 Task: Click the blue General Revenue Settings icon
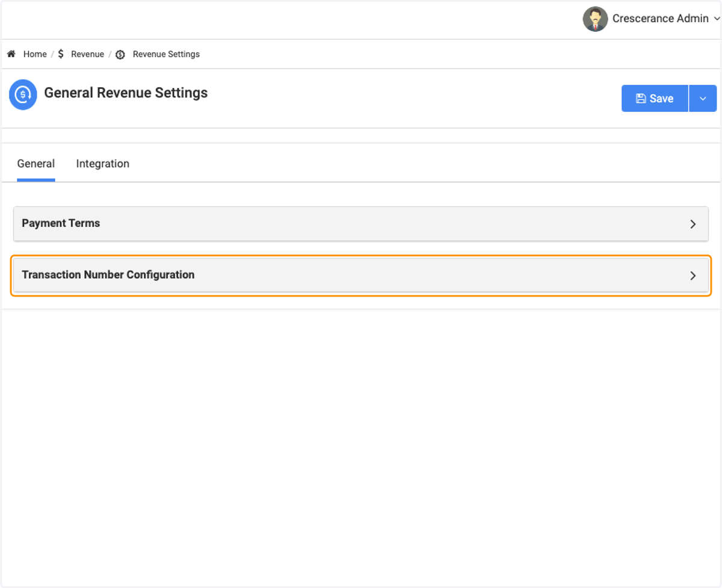(x=23, y=94)
